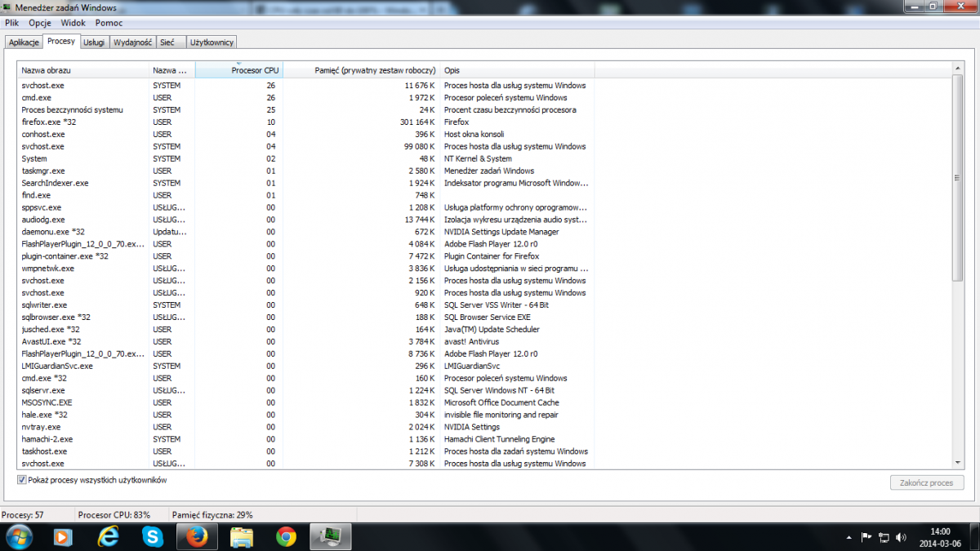The image size is (980, 551).
Task: Click the Zakończ proces button
Action: [x=927, y=482]
